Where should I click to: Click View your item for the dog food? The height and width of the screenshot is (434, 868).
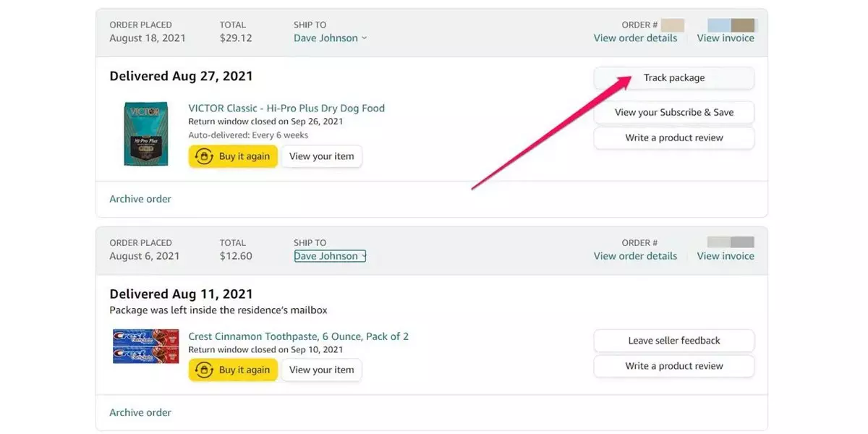pos(321,156)
